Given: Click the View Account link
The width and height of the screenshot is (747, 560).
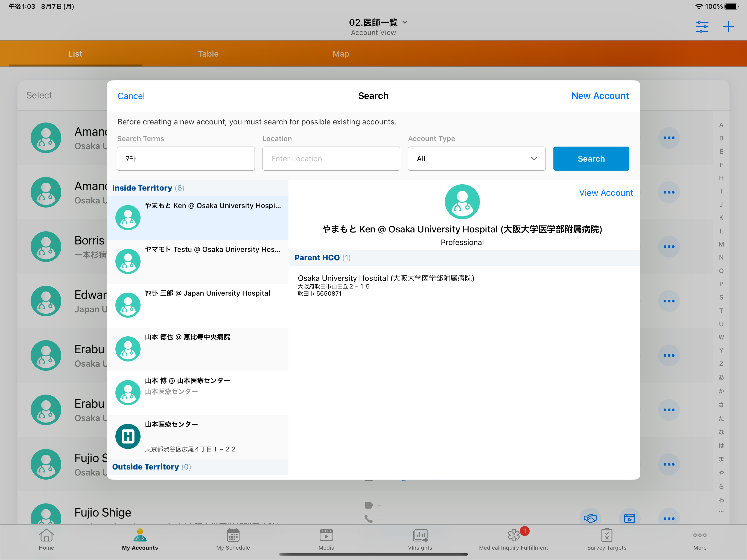Looking at the screenshot, I should coord(606,193).
